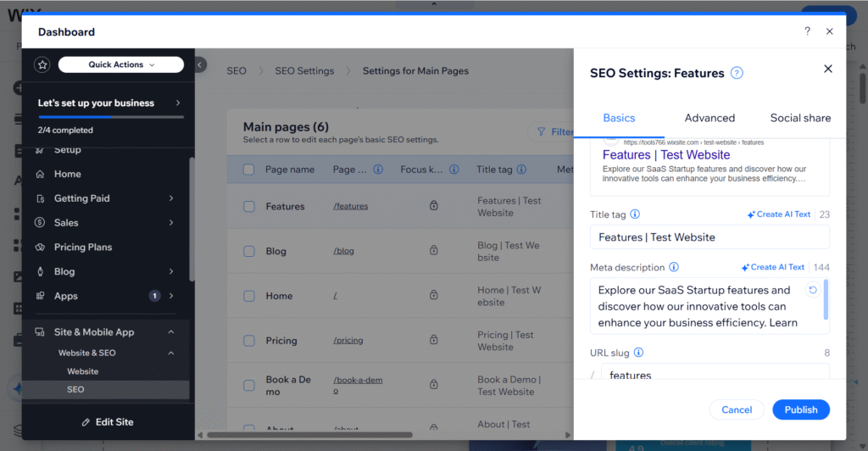
Task: Click the Apps grid icon
Action: click(40, 296)
